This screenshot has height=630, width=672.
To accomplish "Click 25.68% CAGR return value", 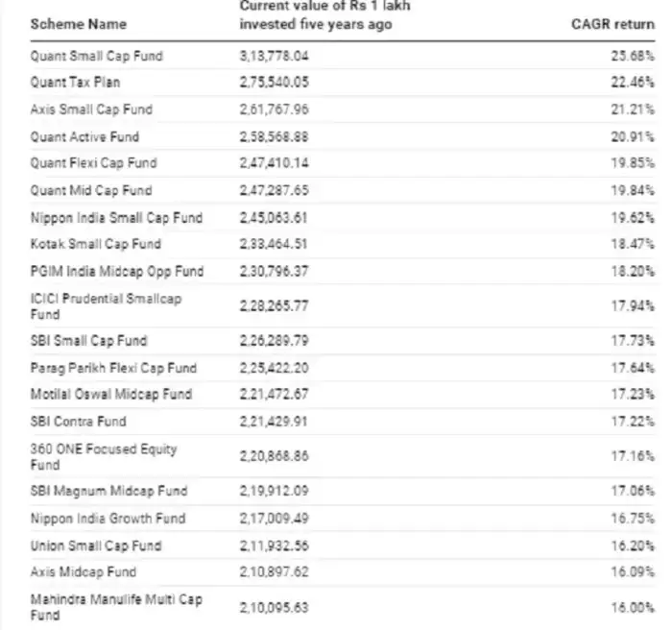I will 633,56.
